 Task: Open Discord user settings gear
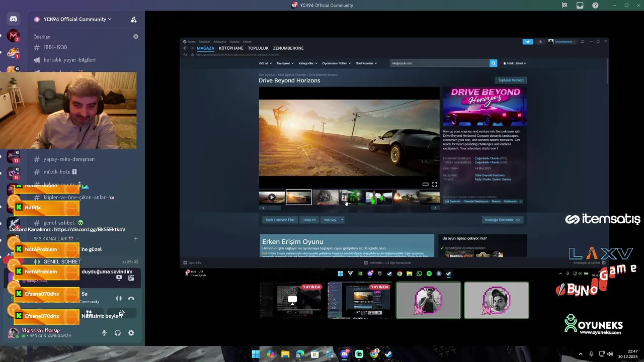131,333
